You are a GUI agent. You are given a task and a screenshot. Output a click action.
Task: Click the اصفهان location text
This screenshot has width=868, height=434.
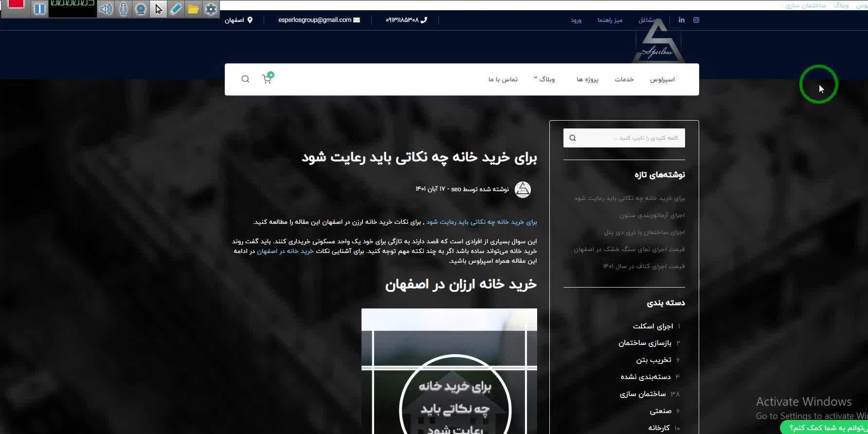(x=235, y=20)
